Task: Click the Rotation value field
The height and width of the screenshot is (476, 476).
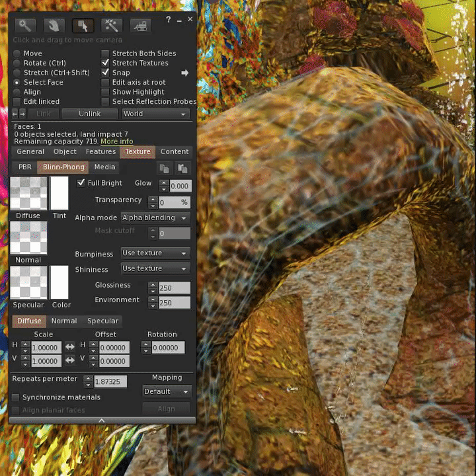Action: 168,348
